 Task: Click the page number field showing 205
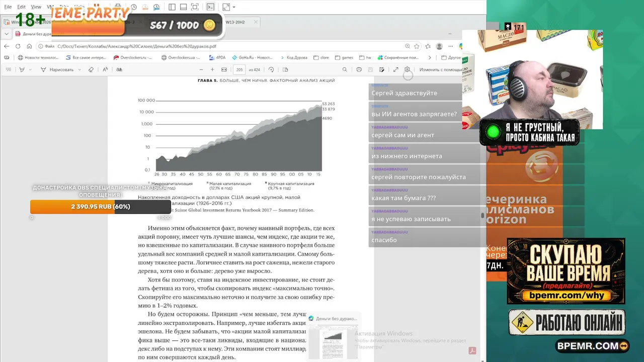(239, 69)
